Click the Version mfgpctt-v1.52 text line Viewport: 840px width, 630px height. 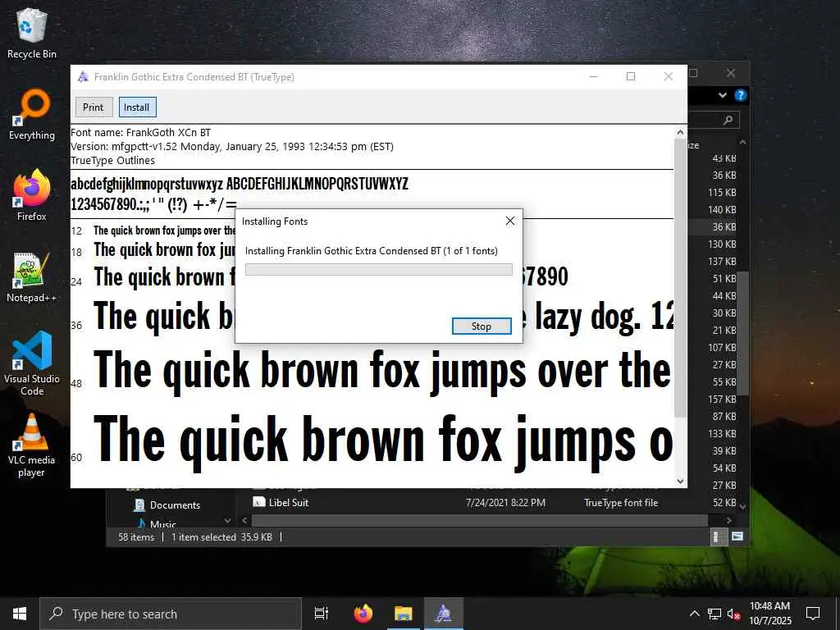click(232, 146)
